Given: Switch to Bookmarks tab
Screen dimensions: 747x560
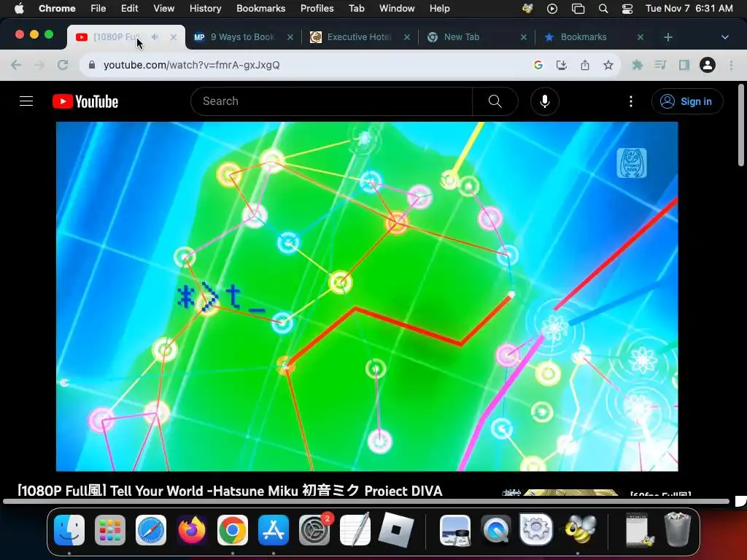Looking at the screenshot, I should [x=593, y=36].
